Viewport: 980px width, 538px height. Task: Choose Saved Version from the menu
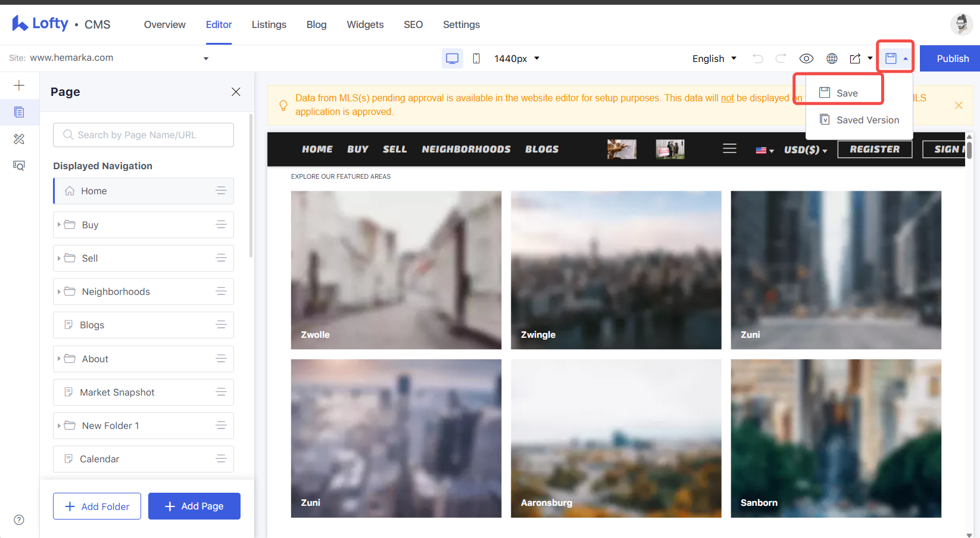point(859,120)
